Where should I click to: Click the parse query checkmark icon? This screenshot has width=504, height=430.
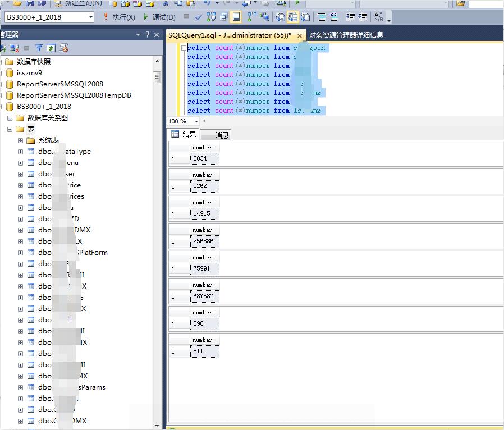(x=199, y=17)
